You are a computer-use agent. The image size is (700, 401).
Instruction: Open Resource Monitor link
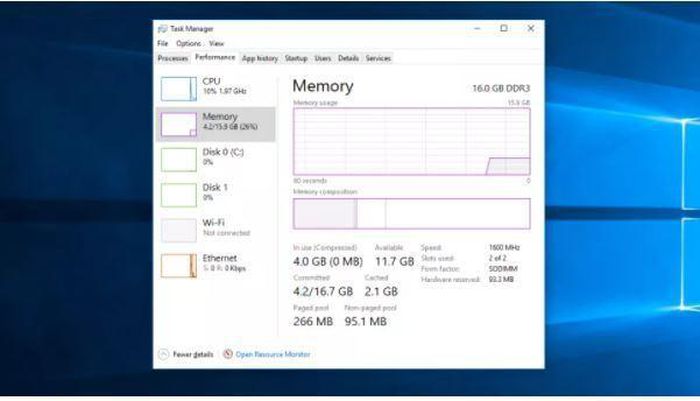273,354
